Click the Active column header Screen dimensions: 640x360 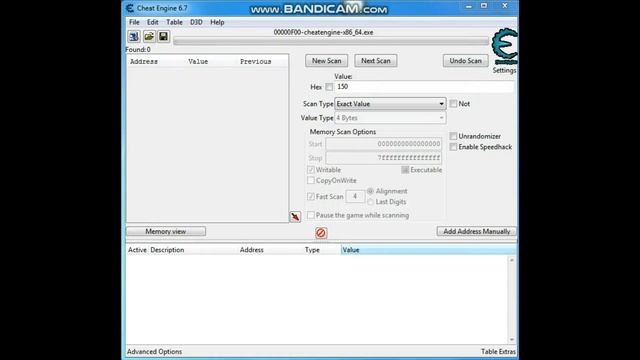(137, 250)
